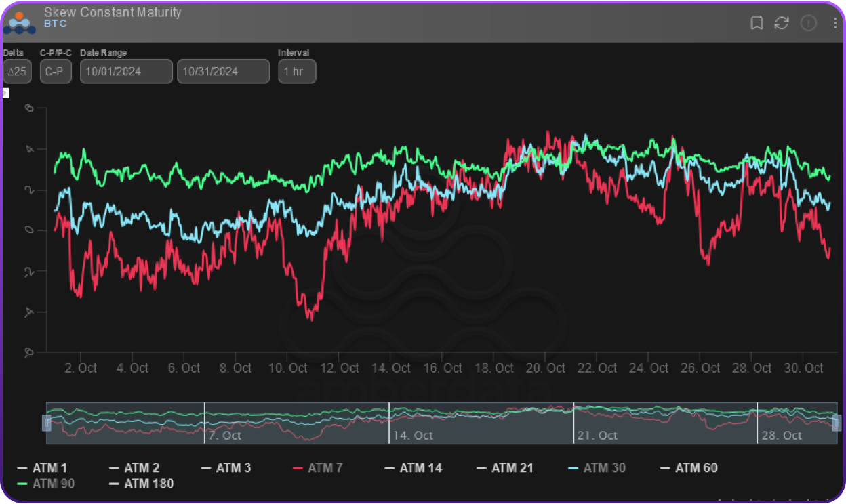Screen dimensions: 846x504
Task: Open the C-P/P-C selector
Action: point(56,71)
